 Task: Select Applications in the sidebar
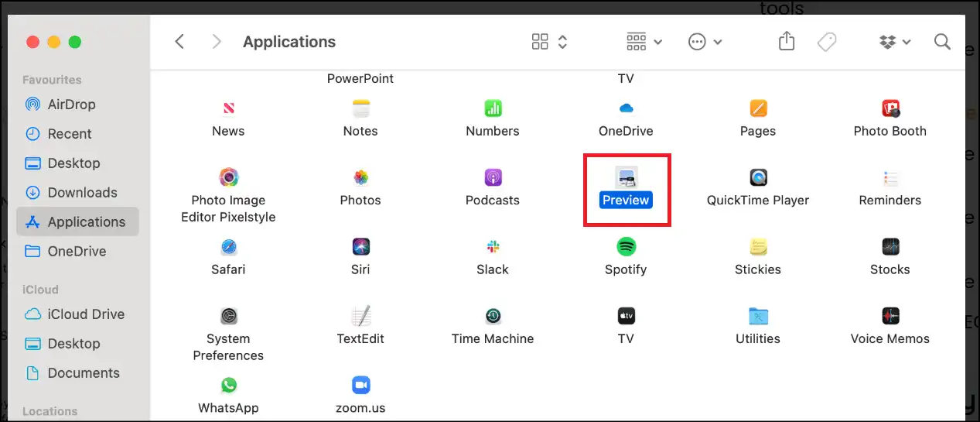click(77, 222)
